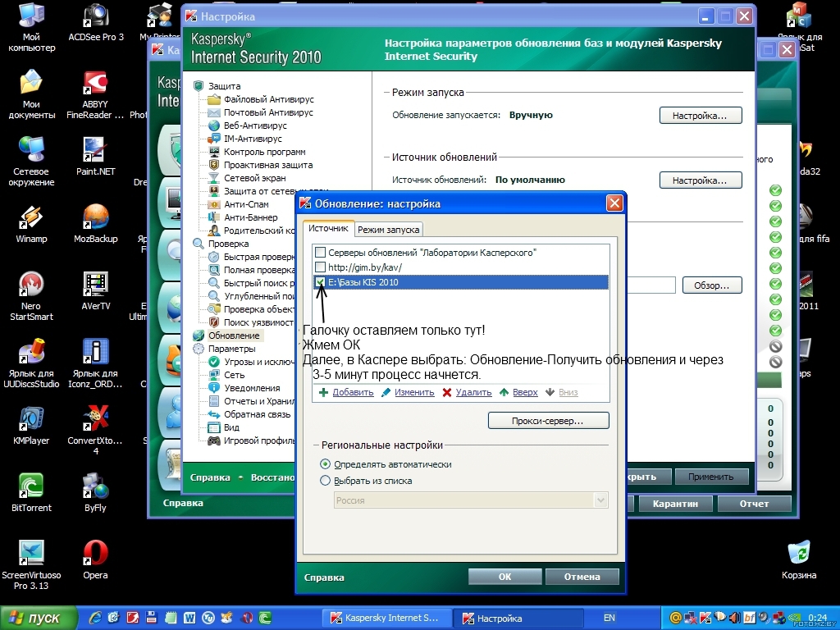Open Проактивная защита shield icon

point(214,165)
